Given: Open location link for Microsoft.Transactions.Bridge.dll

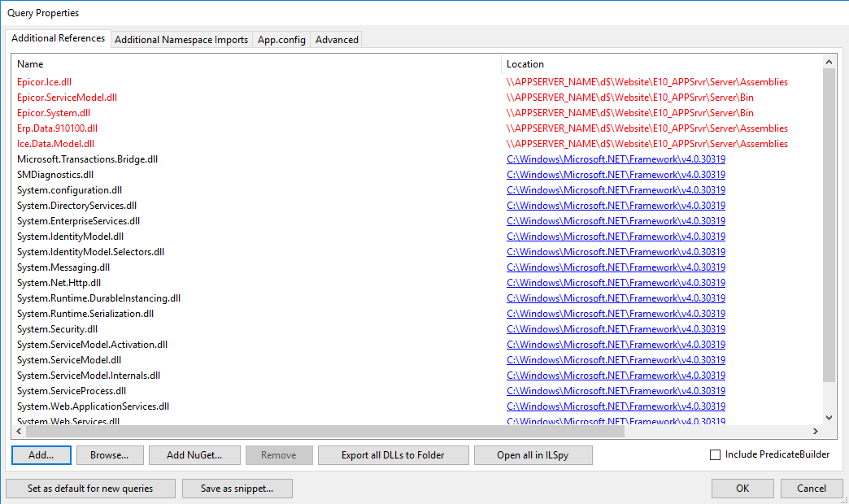Looking at the screenshot, I should tap(616, 159).
